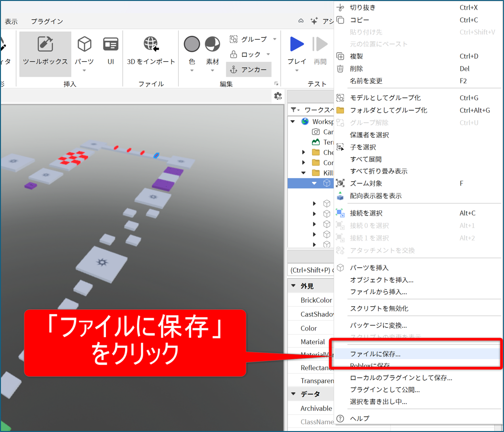Image resolution: width=504 pixels, height=432 pixels.
Task: Collapse the 外見 properties section
Action: click(293, 286)
